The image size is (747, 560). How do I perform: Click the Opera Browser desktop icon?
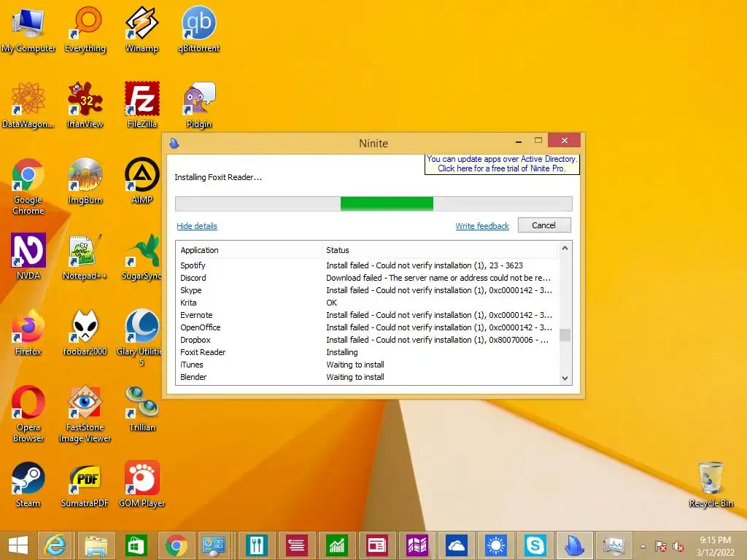tap(28, 414)
